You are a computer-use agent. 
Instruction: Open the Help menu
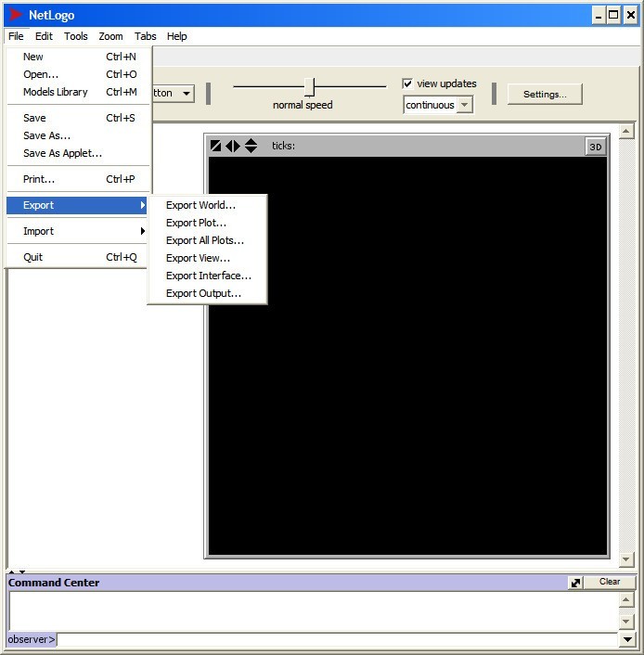coord(177,36)
